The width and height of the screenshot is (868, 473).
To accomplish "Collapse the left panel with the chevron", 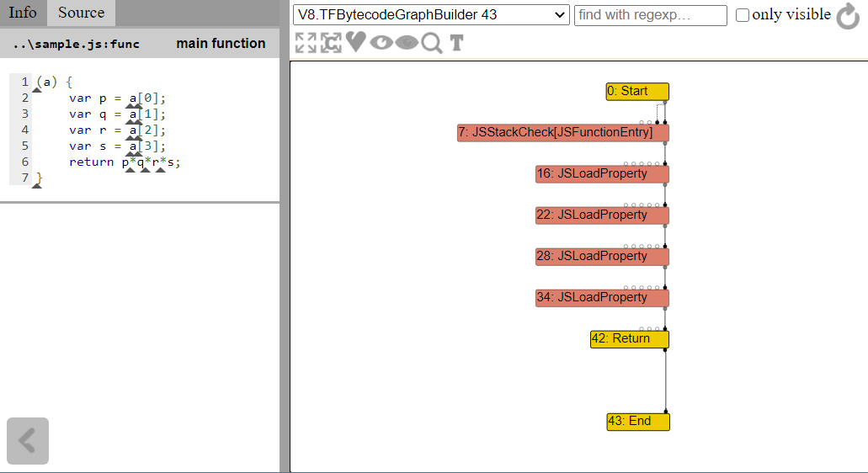I will click(x=28, y=441).
